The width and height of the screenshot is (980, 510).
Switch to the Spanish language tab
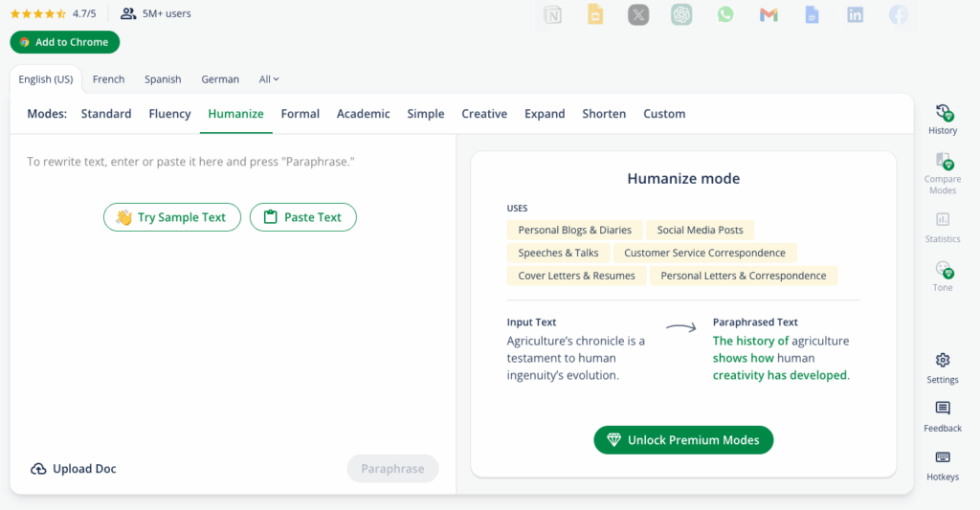163,79
